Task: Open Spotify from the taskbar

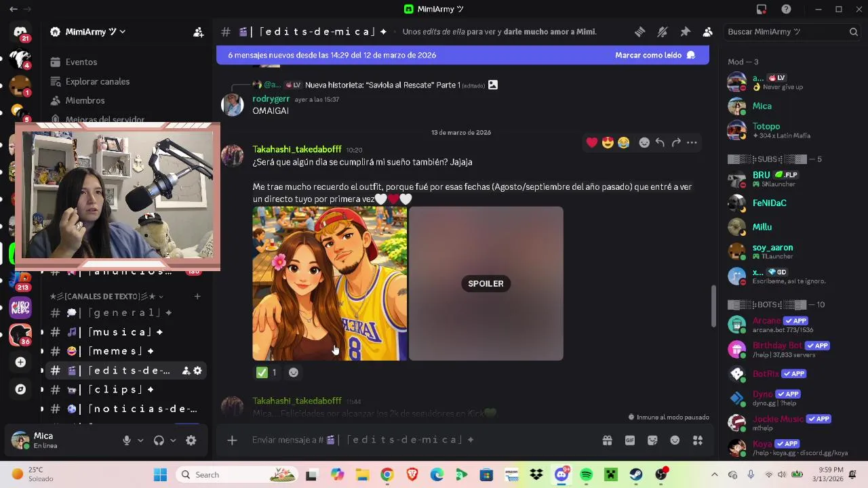Action: pos(587,474)
